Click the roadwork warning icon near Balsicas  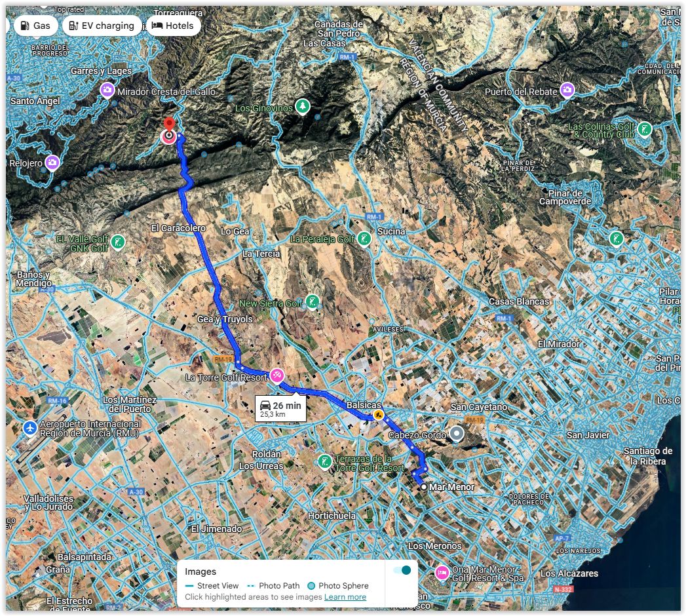pyautogui.click(x=379, y=415)
